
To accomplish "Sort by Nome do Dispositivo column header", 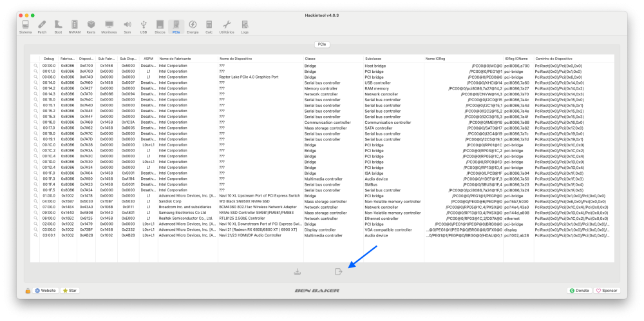I will [x=260, y=59].
